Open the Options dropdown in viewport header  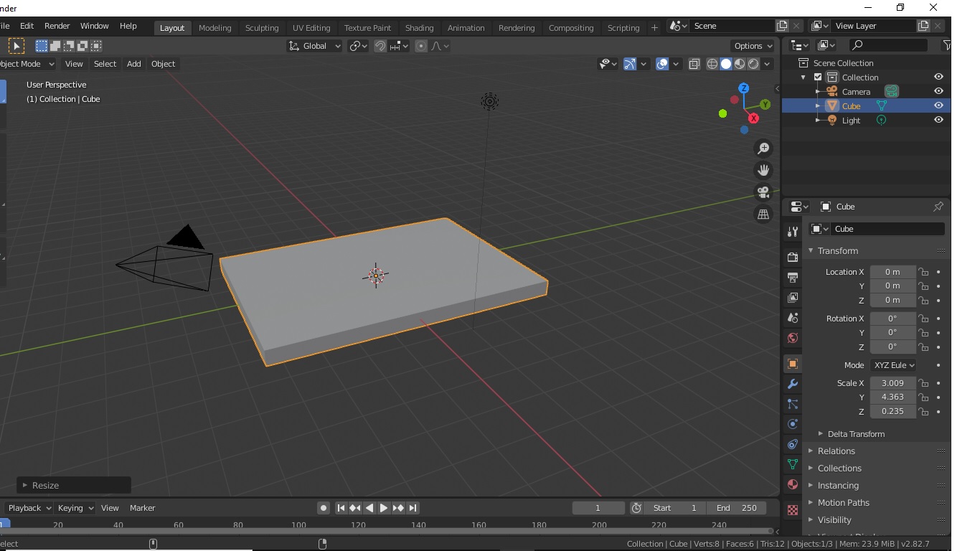point(753,46)
